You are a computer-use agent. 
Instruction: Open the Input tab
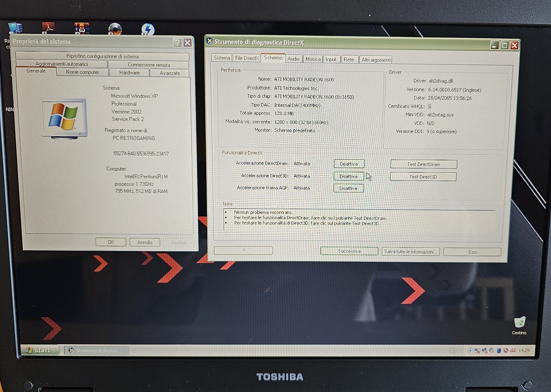point(331,59)
